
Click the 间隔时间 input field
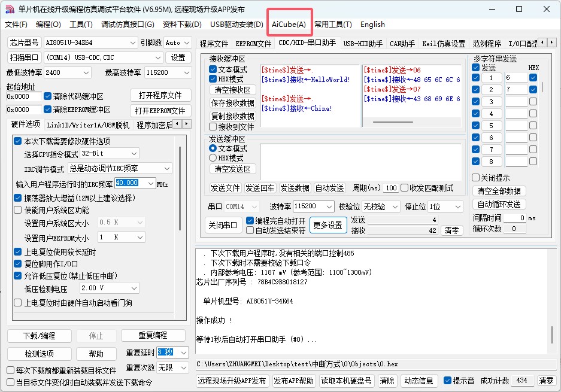515,218
